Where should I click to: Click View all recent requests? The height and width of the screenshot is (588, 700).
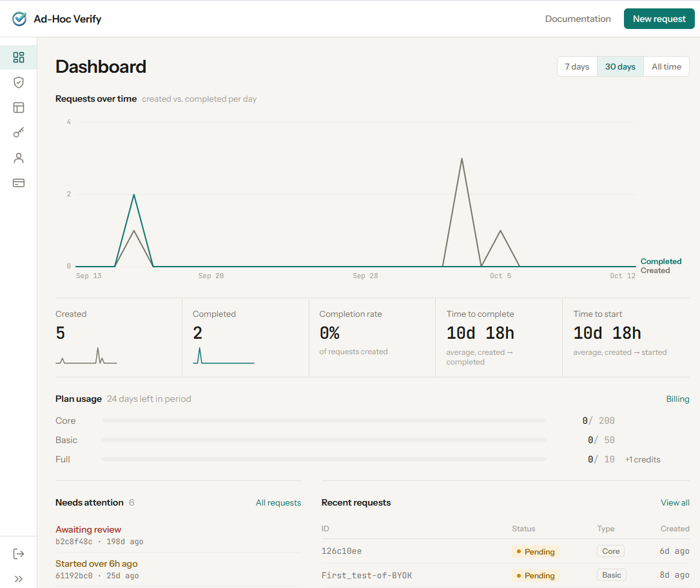(x=675, y=502)
